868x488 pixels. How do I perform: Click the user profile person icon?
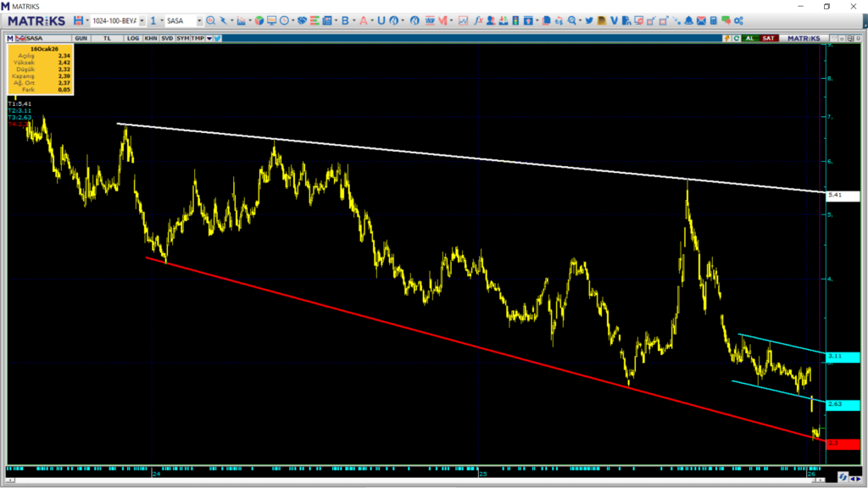pos(491,20)
